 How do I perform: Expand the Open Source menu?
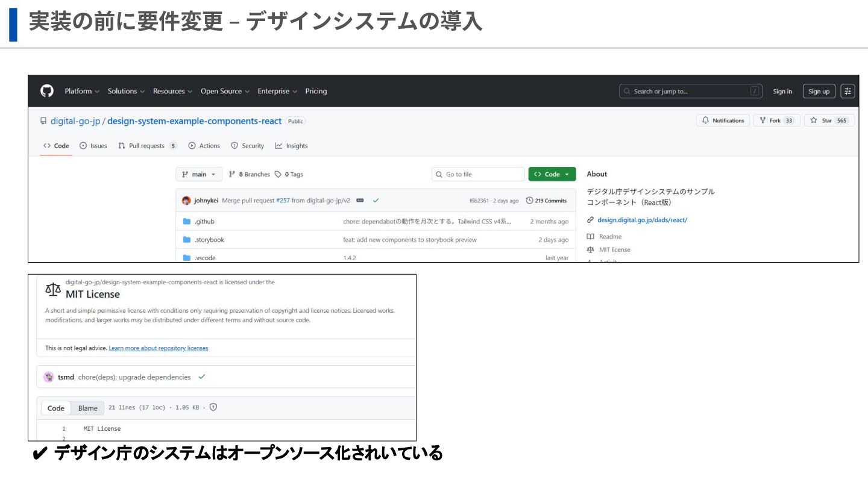coord(225,91)
